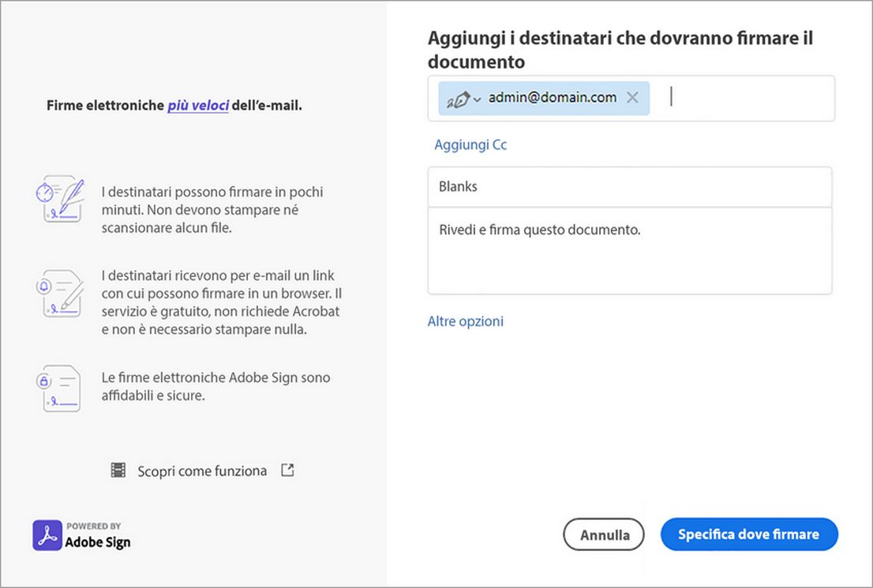The height and width of the screenshot is (588, 873).
Task: Select the Blanks subject field
Action: [629, 186]
